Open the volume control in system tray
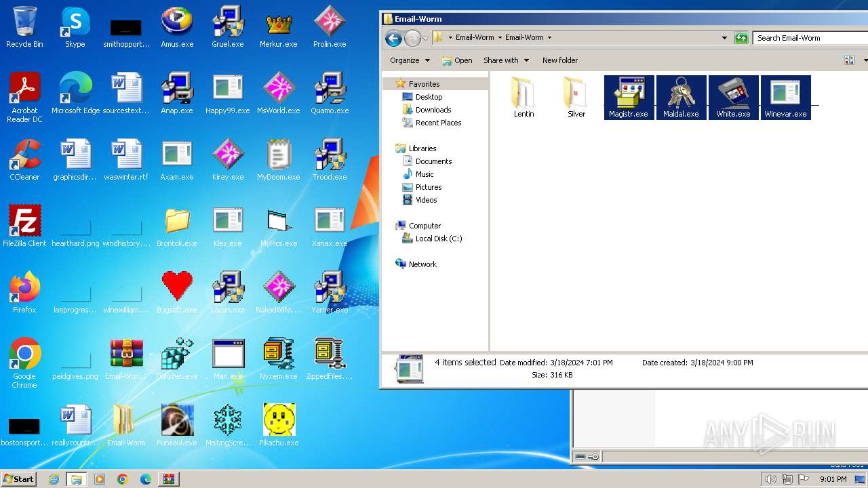This screenshot has height=488, width=868. [770, 479]
